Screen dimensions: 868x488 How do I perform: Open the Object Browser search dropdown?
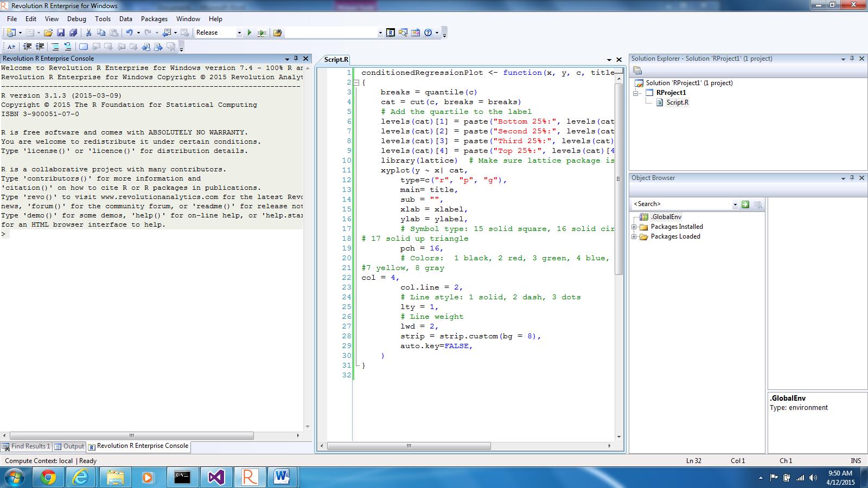[735, 204]
